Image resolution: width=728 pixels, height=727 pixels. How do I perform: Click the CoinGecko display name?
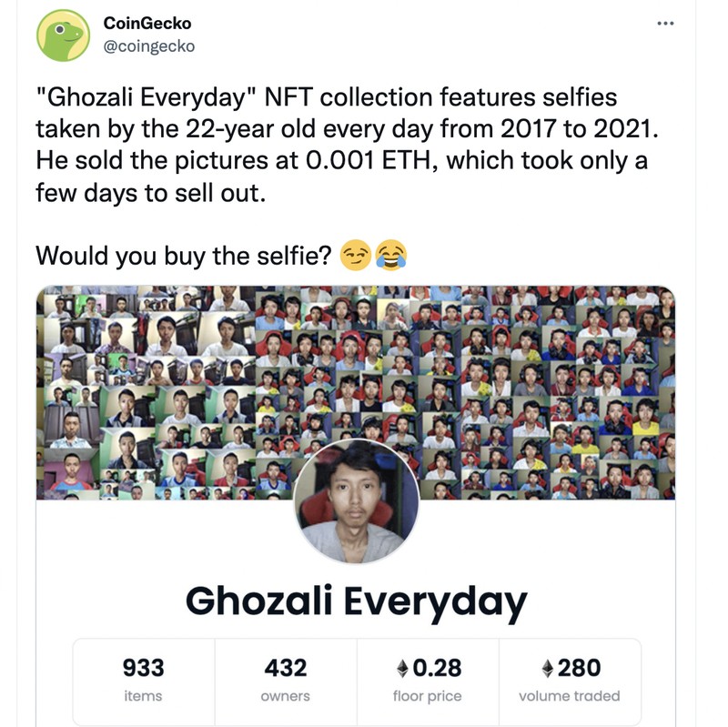[x=147, y=22]
